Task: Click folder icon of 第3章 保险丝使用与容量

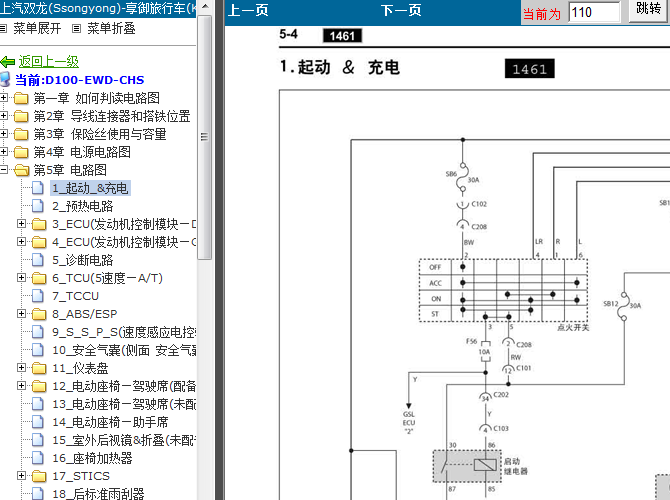Action: pos(21,135)
